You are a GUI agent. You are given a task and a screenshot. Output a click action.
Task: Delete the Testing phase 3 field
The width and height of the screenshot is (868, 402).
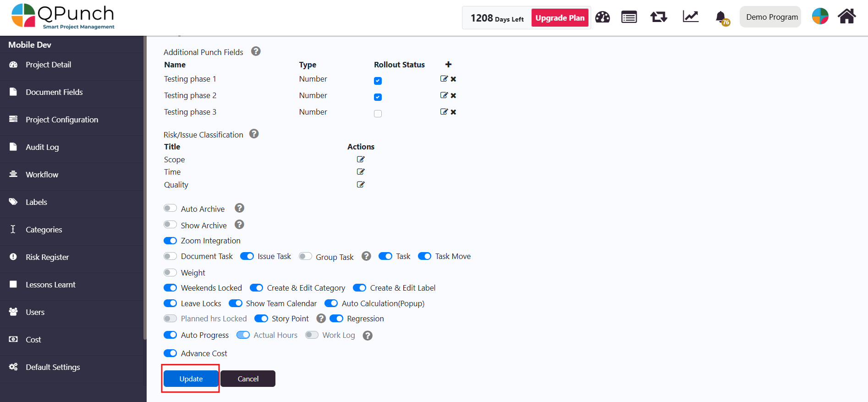click(453, 112)
